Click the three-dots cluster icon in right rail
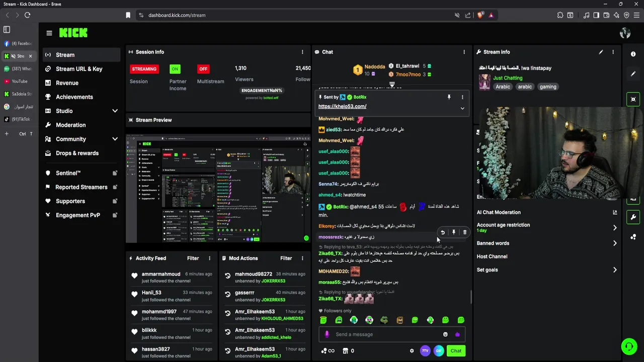Viewport: 644px width, 362px height. coord(633,237)
